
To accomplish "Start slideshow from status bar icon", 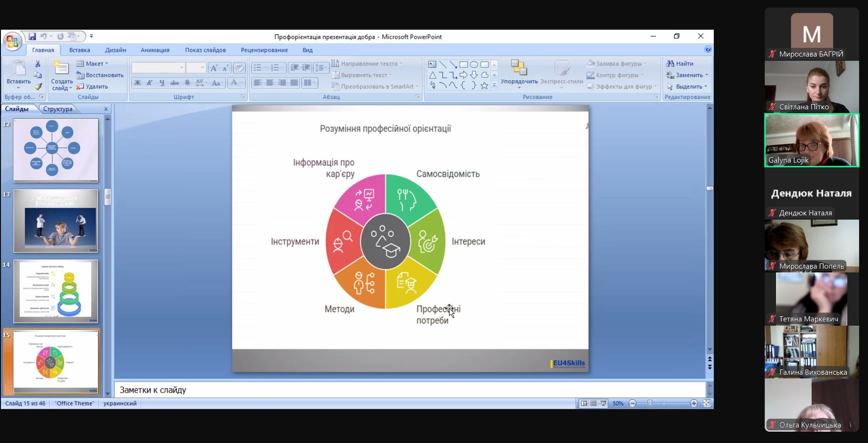I will (603, 403).
